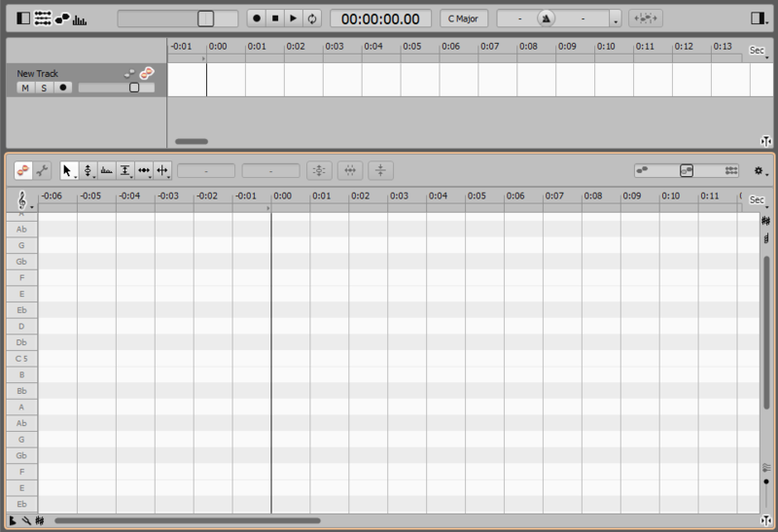Open the quantize time macro
Screen dimensions: 778x532
click(x=350, y=171)
